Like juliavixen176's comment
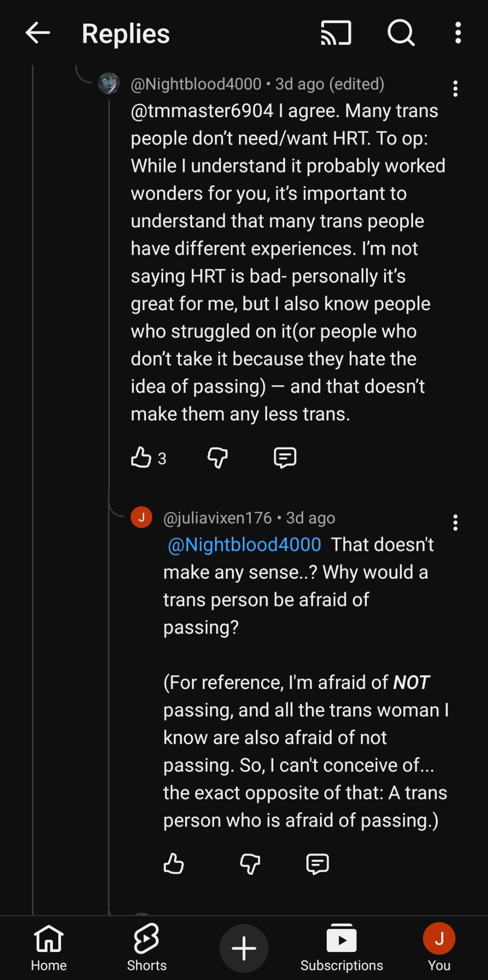The height and width of the screenshot is (980, 488). coord(173,864)
